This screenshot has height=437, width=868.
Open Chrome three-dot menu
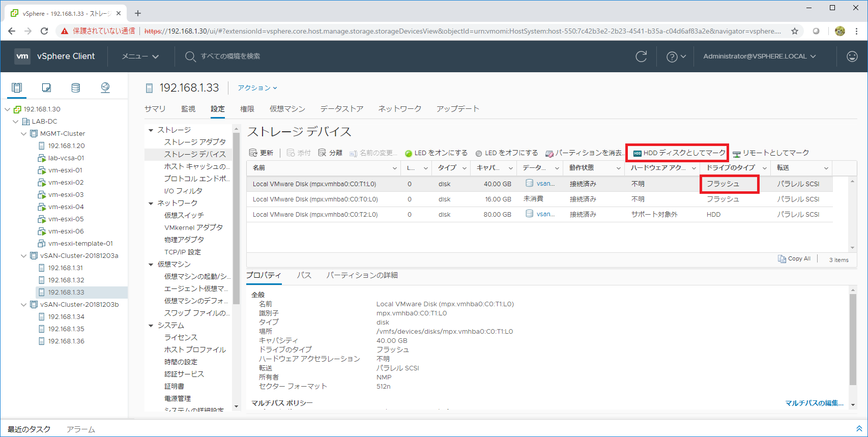point(857,31)
